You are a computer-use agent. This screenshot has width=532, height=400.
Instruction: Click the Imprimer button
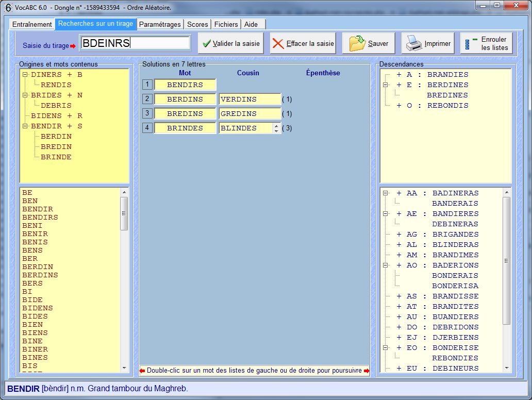click(x=428, y=43)
